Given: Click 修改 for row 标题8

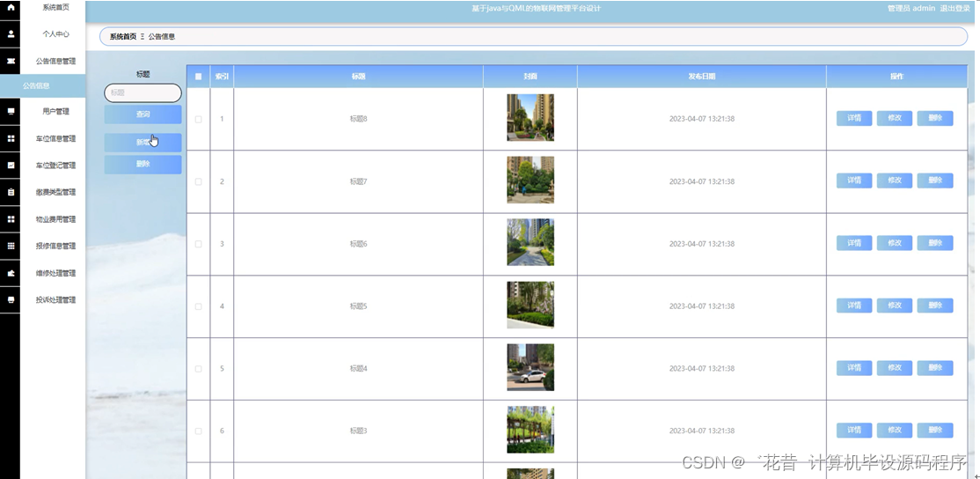Looking at the screenshot, I should click(x=895, y=118).
